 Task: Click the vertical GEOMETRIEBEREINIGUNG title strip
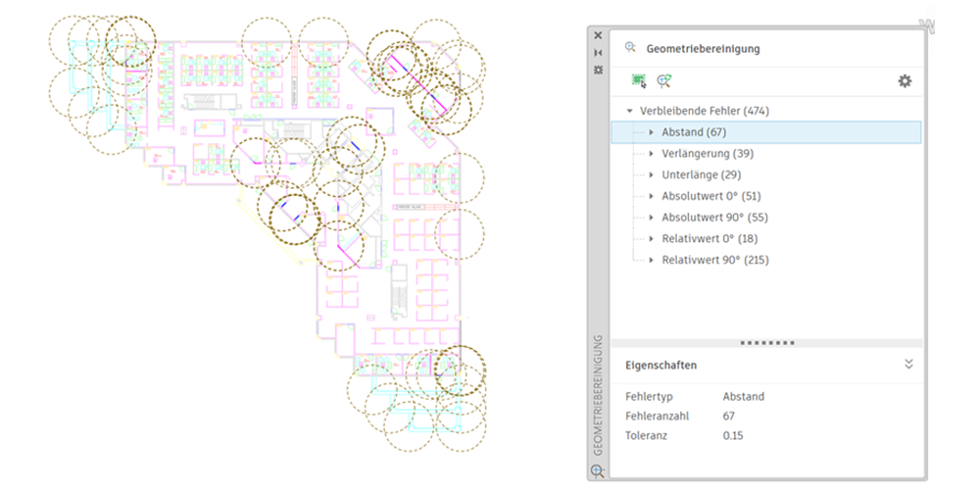point(597,392)
